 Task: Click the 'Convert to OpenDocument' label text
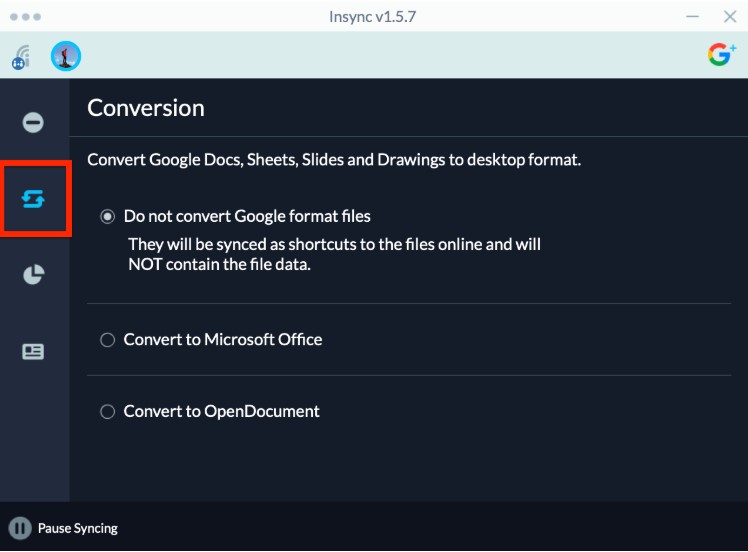(221, 411)
